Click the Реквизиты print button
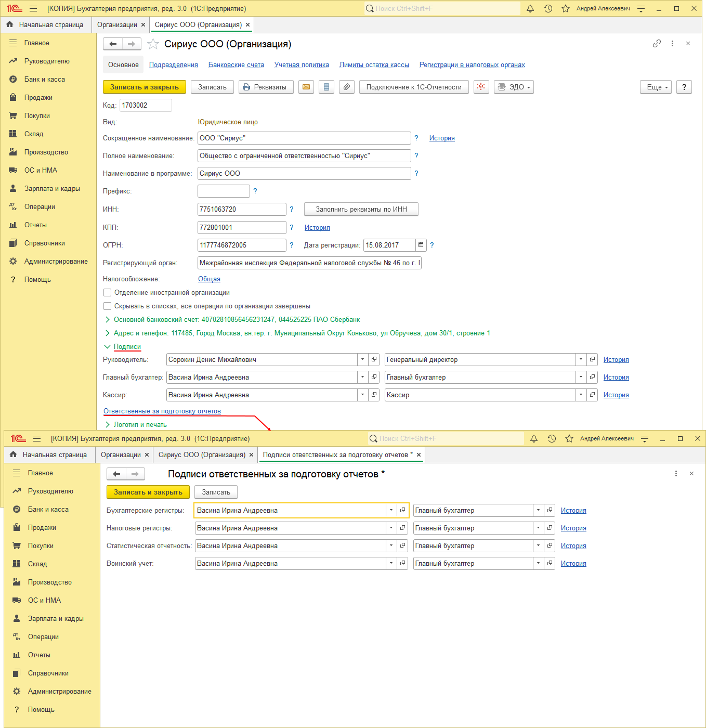This screenshot has width=706, height=728. click(266, 87)
